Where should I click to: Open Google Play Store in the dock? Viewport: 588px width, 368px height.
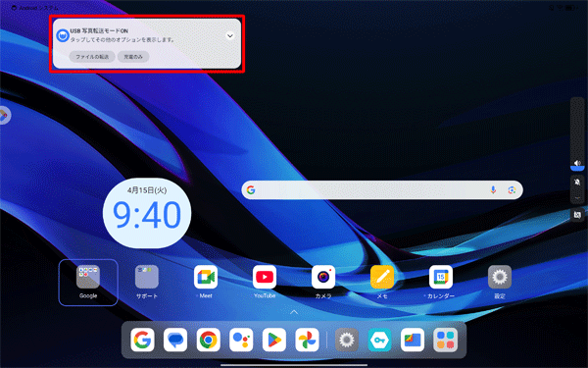click(x=274, y=340)
